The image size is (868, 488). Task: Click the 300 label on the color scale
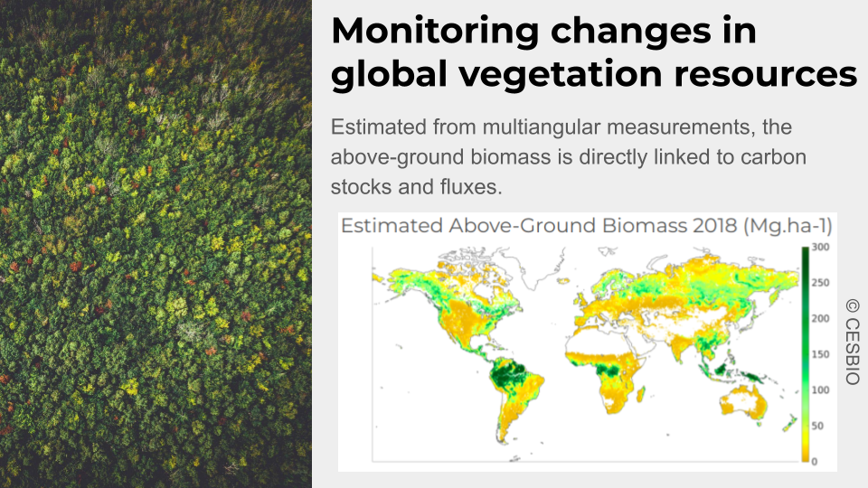coord(820,247)
